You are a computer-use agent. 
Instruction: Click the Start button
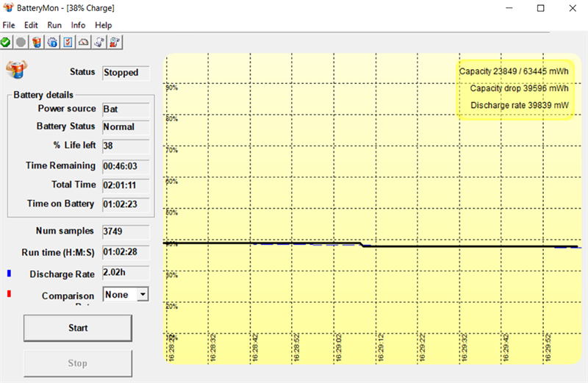tap(78, 328)
